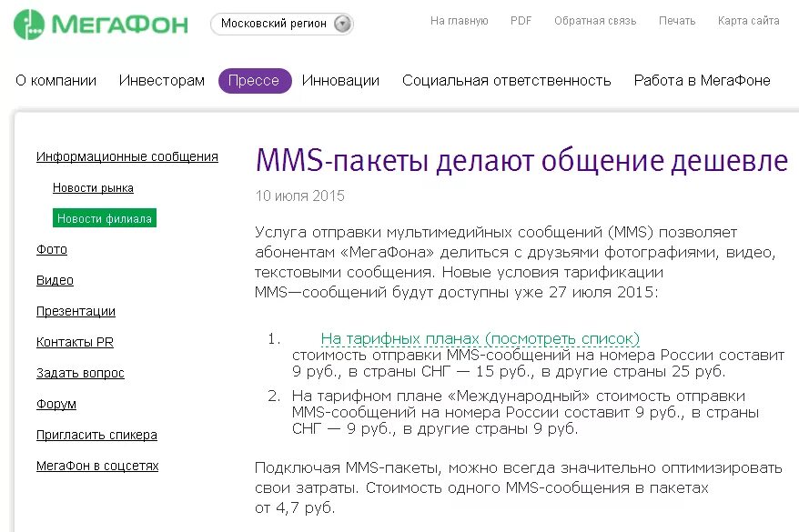
Task: Expand На тарифных планах (посмотреть список)
Action: pos(480,338)
